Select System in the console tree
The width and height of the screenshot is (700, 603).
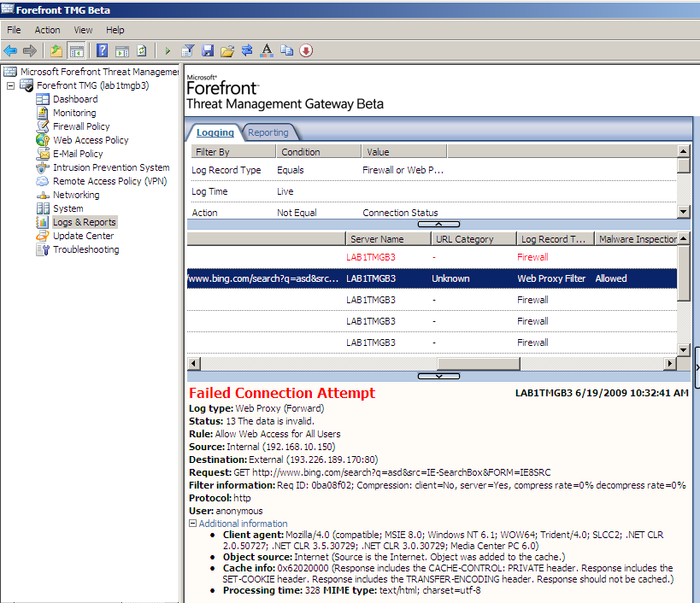point(68,208)
